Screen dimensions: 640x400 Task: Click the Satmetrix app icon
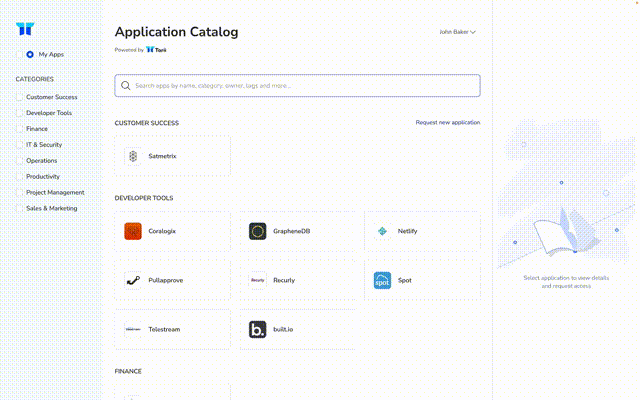pos(133,156)
